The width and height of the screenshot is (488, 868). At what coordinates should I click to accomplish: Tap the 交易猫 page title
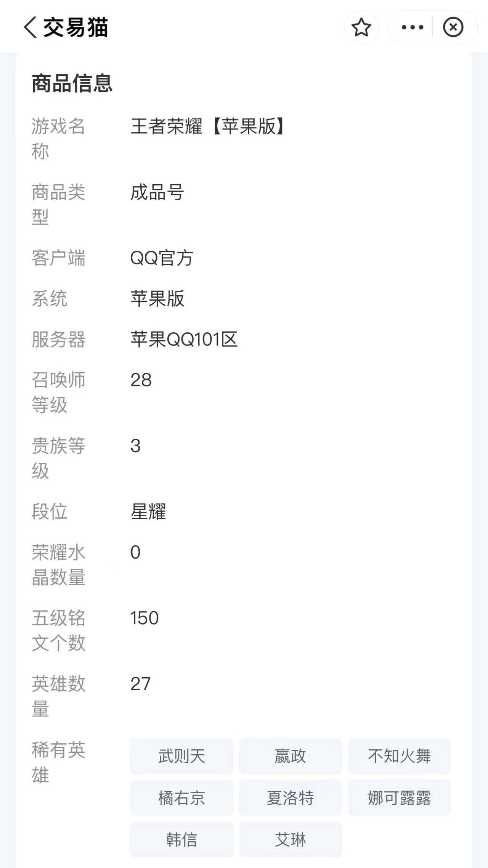click(x=75, y=27)
